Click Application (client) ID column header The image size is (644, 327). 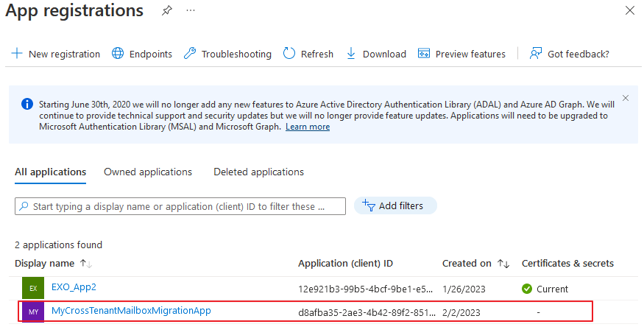pos(345,264)
